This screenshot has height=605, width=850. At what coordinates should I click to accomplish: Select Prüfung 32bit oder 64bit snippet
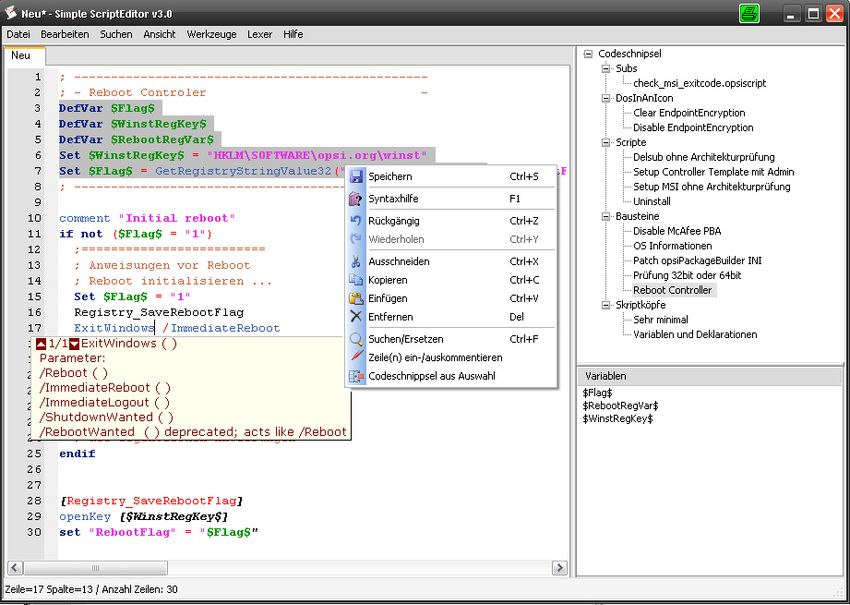click(687, 275)
